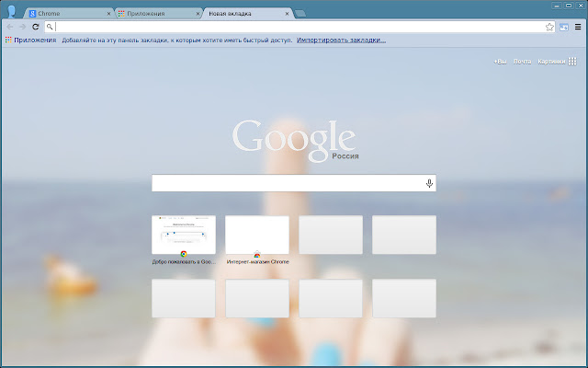588x368 pixels.
Task: Open the Google apps grid icon
Action: [x=572, y=62]
